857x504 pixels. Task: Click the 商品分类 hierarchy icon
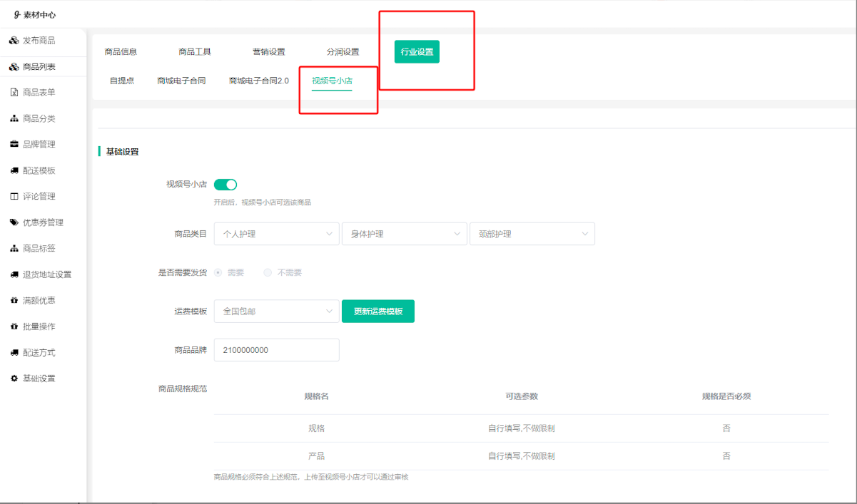(14, 118)
